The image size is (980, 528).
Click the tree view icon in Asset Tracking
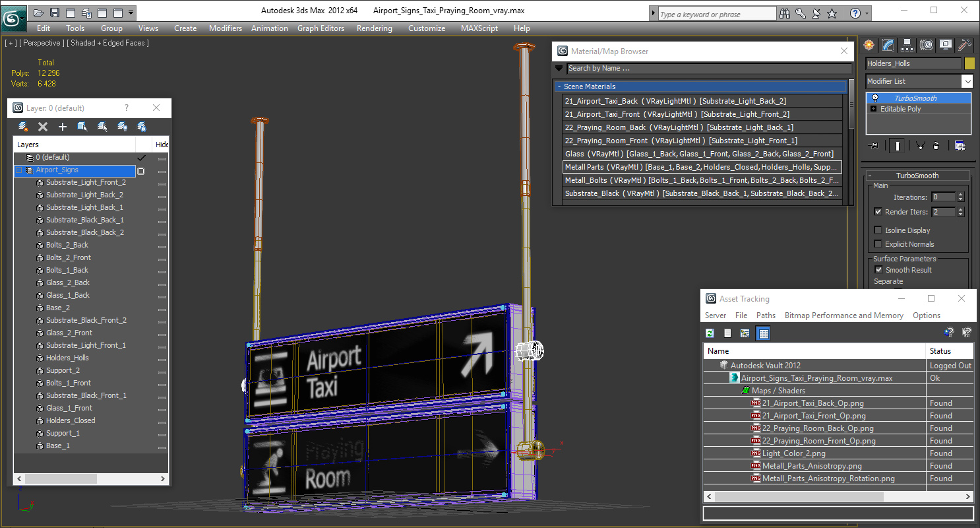tap(745, 333)
